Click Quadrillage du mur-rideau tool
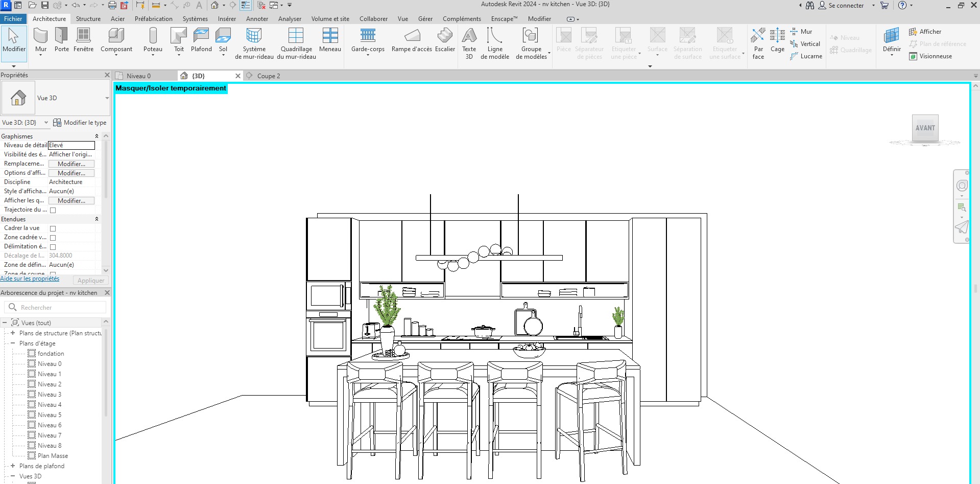 click(x=296, y=44)
